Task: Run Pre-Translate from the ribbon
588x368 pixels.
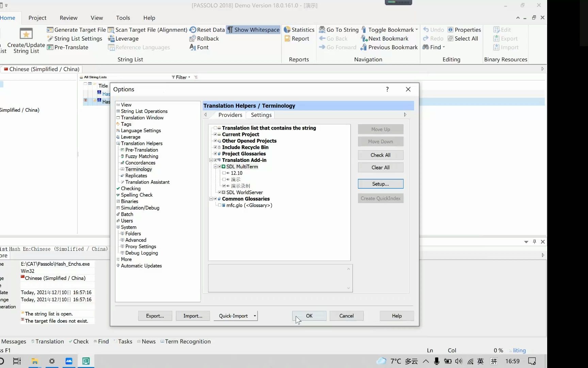Action: click(67, 47)
